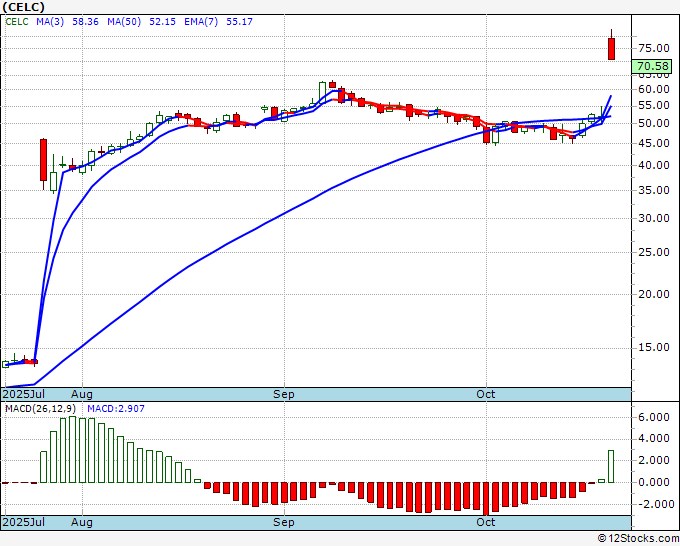Click the 35.00 price axis label
The width and height of the screenshot is (680, 546).
coord(654,190)
